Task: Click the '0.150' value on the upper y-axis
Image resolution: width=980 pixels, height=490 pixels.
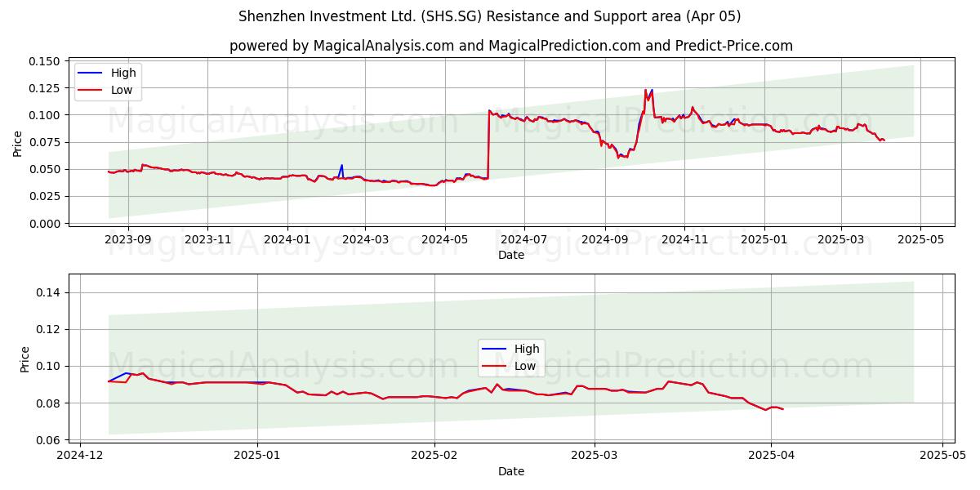Action: (x=46, y=61)
